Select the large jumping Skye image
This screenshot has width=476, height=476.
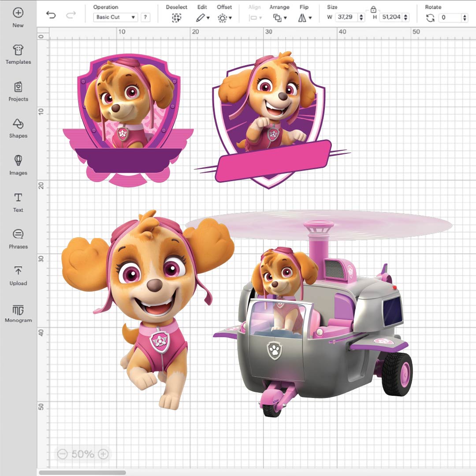148,310
